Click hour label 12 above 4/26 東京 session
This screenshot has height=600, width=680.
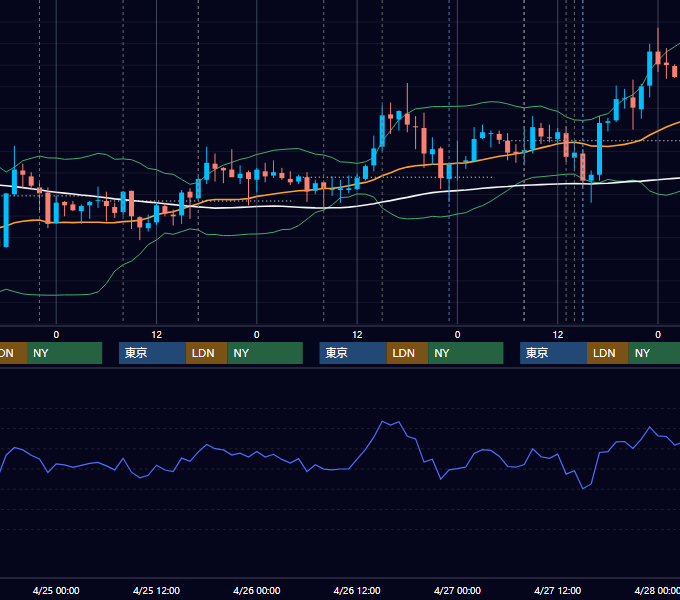pyautogui.click(x=357, y=335)
